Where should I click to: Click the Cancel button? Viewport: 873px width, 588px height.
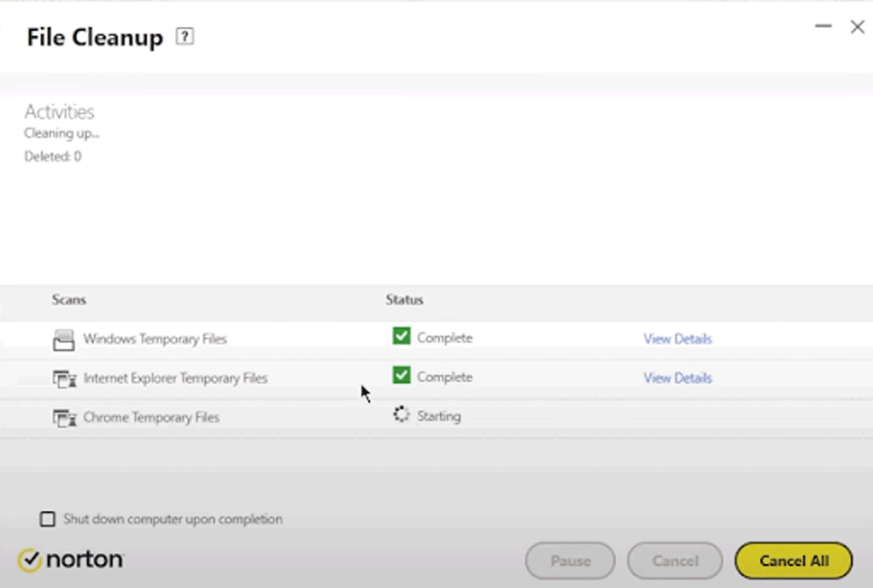pyautogui.click(x=675, y=561)
